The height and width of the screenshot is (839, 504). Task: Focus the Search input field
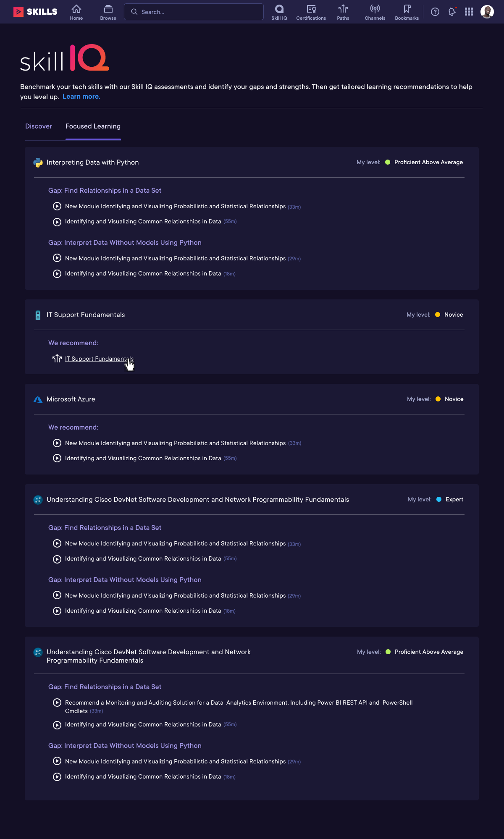(x=194, y=12)
